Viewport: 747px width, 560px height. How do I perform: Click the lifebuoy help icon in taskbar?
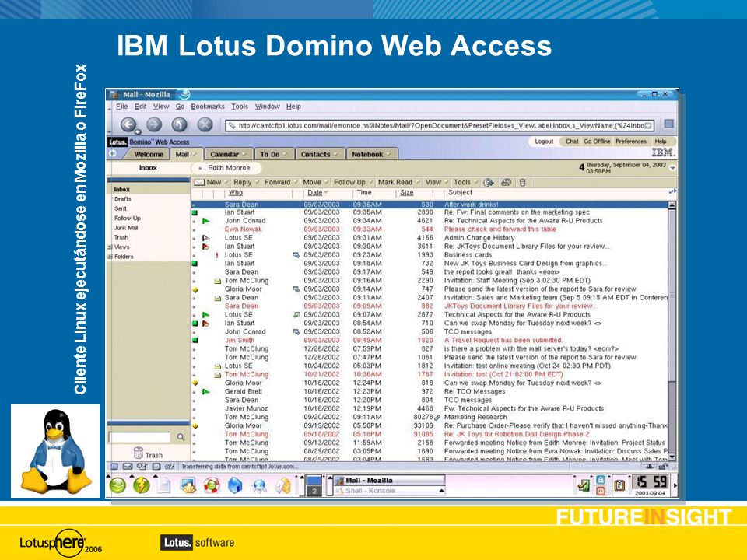(212, 485)
